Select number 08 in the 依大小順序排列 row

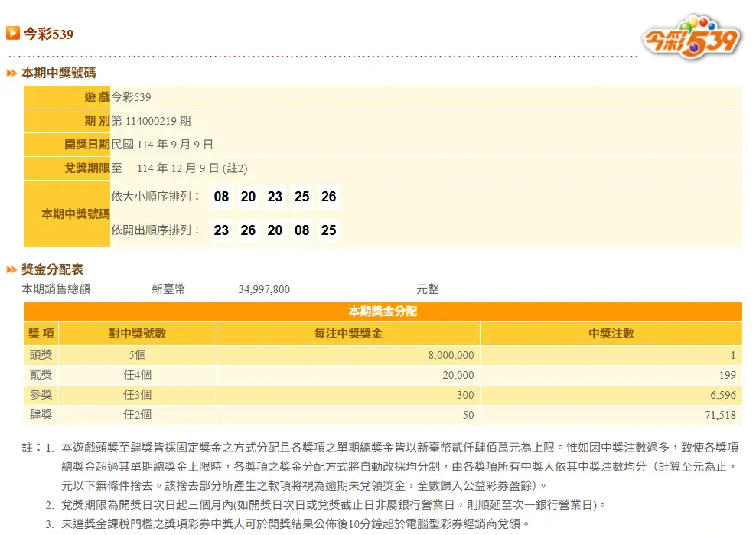pyautogui.click(x=221, y=197)
